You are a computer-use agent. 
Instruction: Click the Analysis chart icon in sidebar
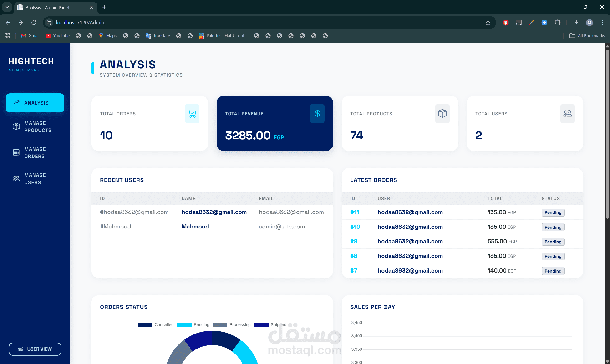(x=16, y=103)
